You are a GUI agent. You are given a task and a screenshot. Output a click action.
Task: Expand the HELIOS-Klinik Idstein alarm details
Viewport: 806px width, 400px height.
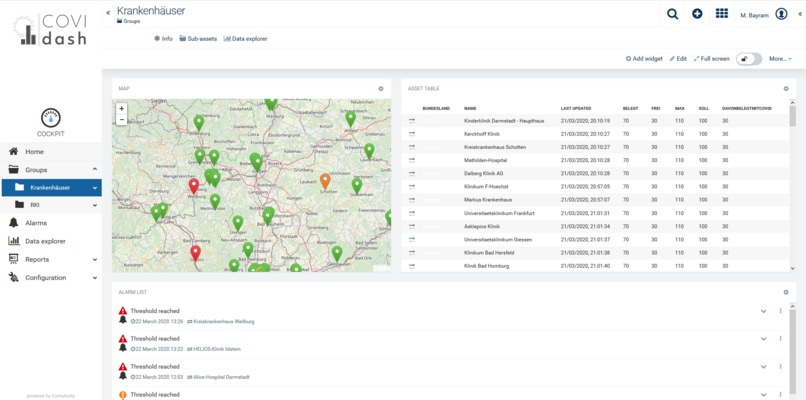(x=763, y=338)
